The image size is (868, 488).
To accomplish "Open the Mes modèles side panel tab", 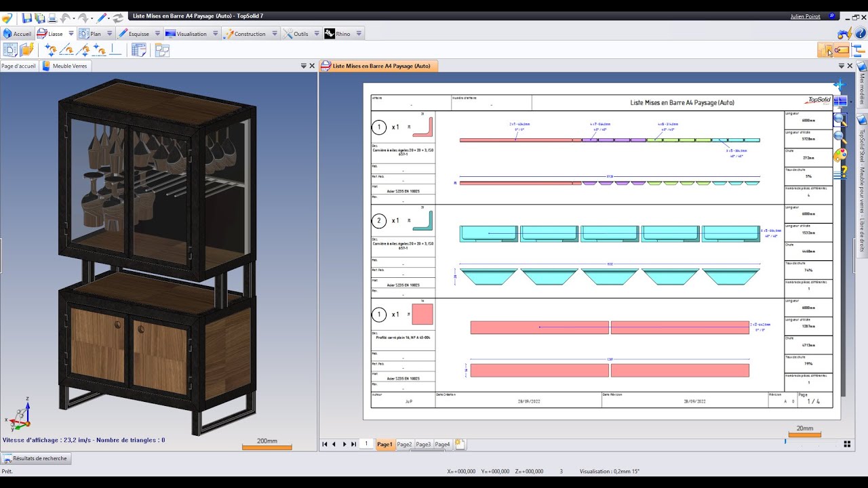I will (862, 85).
